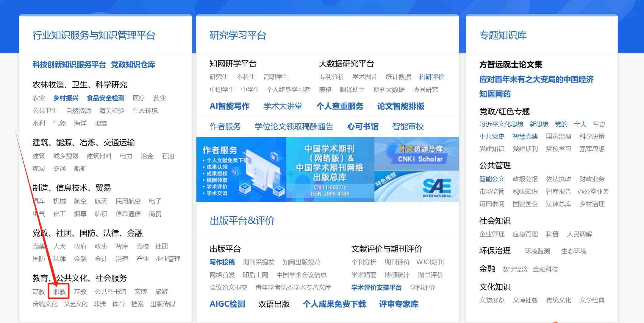Open the 作者服务 banner image
The height and width of the screenshot is (323, 644).
pos(241,169)
